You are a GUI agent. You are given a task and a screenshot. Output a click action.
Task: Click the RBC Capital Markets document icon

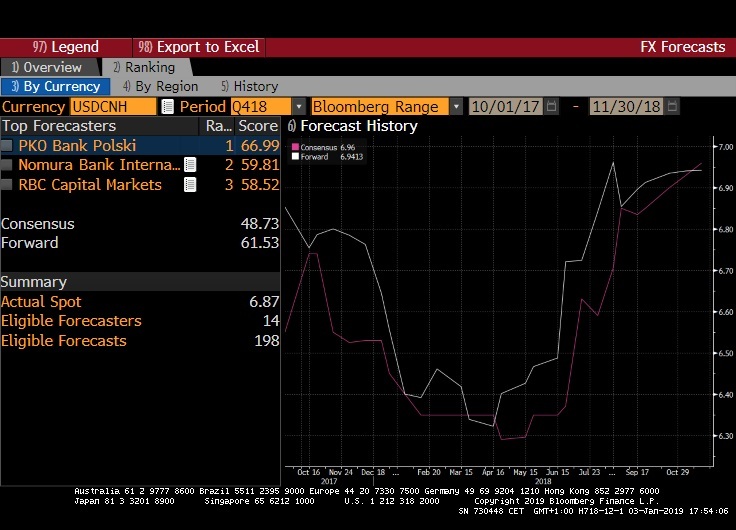tap(190, 185)
